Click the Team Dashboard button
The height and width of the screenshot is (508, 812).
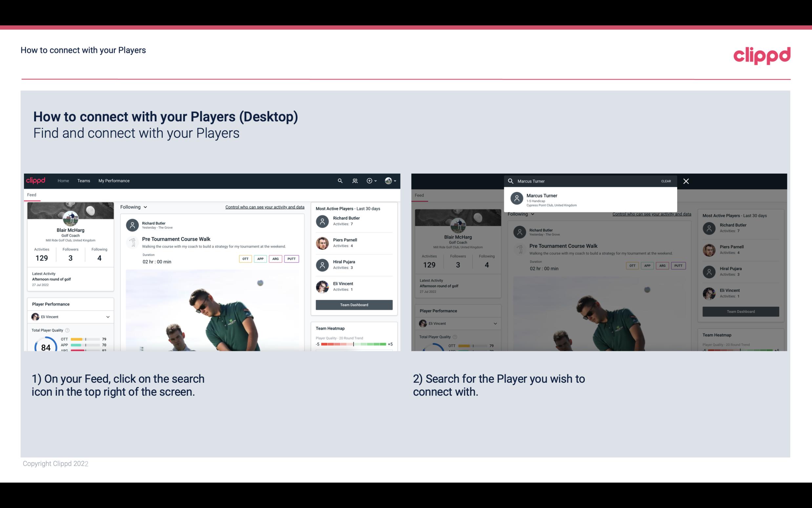(354, 304)
